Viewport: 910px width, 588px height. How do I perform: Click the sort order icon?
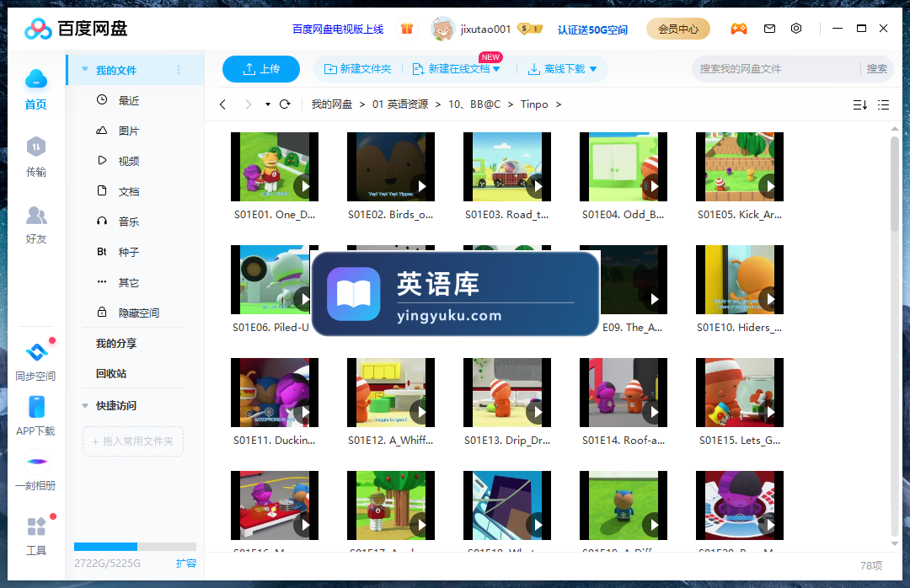click(x=860, y=105)
